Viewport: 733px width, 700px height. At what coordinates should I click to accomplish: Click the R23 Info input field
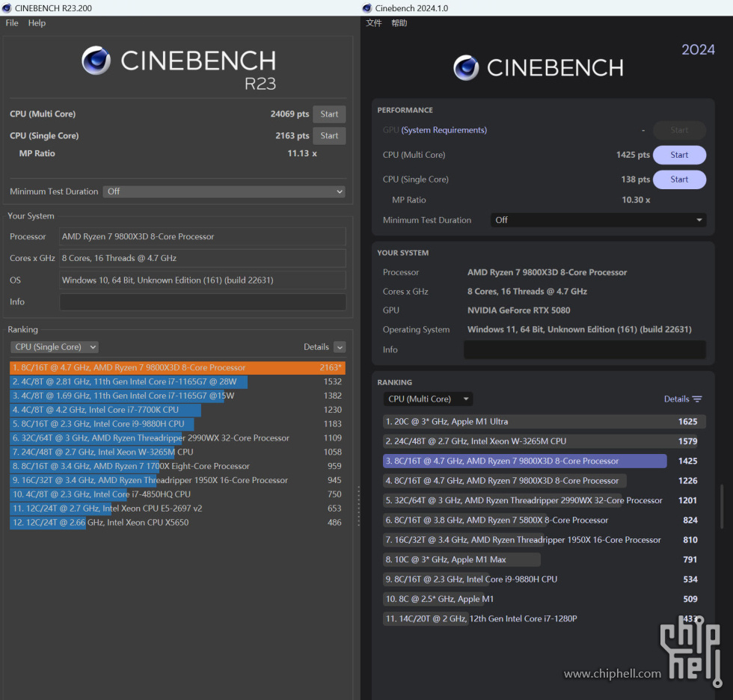(x=203, y=302)
